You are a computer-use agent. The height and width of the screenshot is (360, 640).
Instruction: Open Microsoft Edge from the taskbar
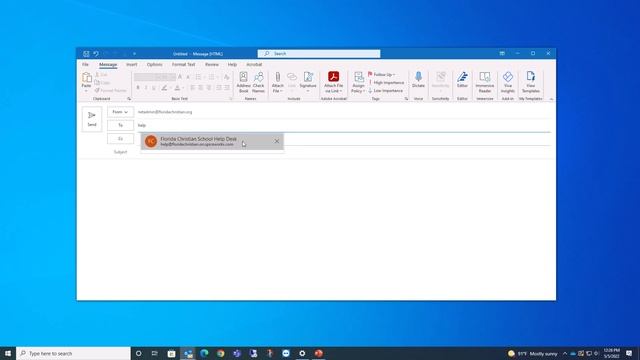pyautogui.click(x=204, y=353)
